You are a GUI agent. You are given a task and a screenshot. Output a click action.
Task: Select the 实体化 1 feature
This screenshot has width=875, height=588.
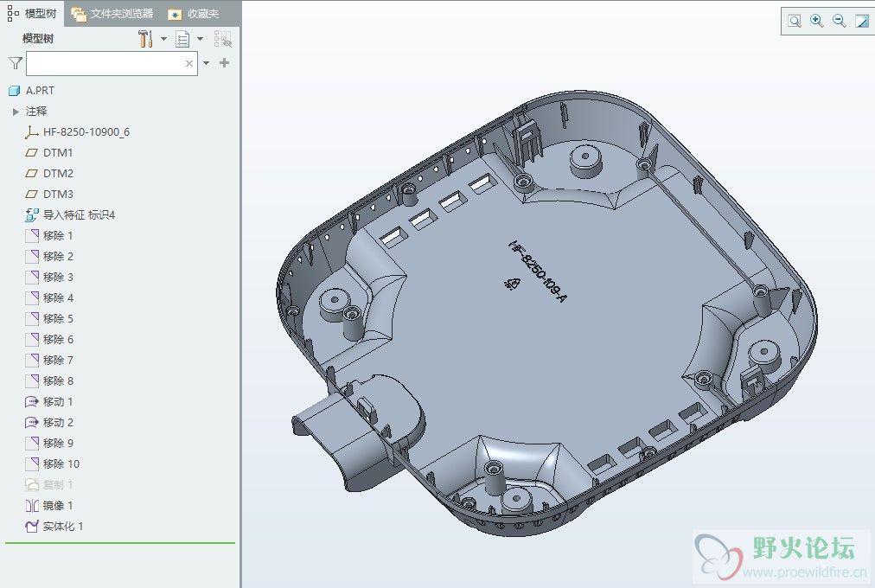pyautogui.click(x=54, y=526)
